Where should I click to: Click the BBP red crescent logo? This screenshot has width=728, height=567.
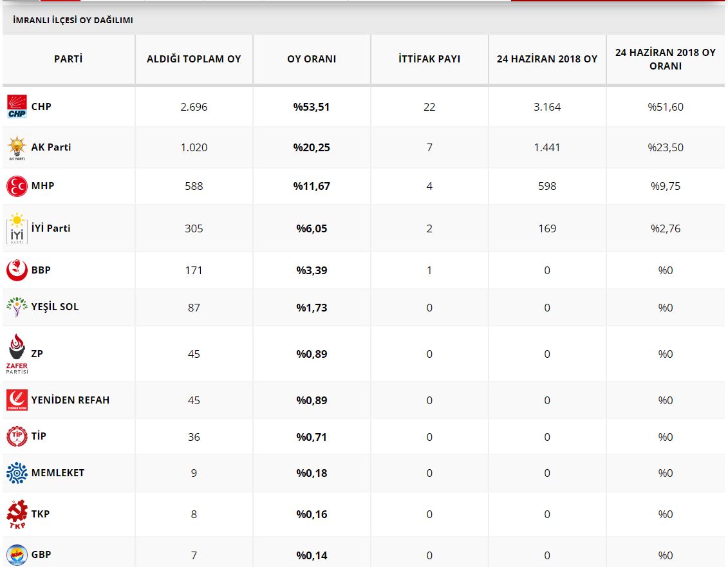17,270
